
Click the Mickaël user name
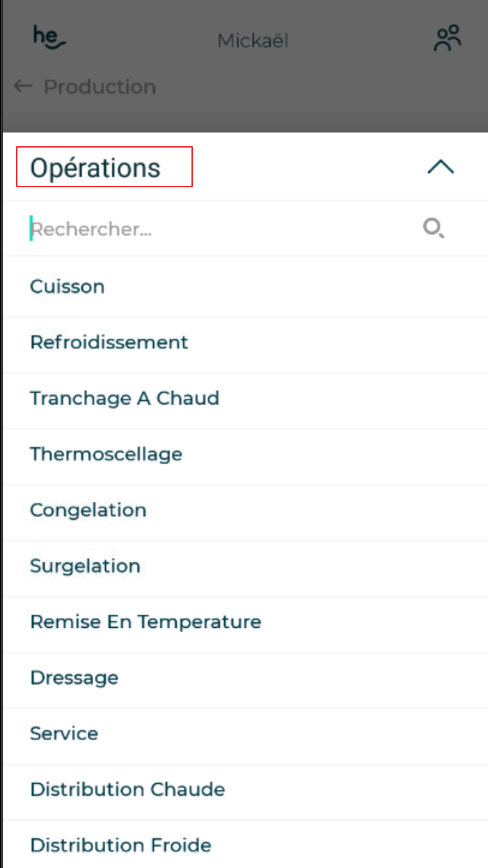253,41
